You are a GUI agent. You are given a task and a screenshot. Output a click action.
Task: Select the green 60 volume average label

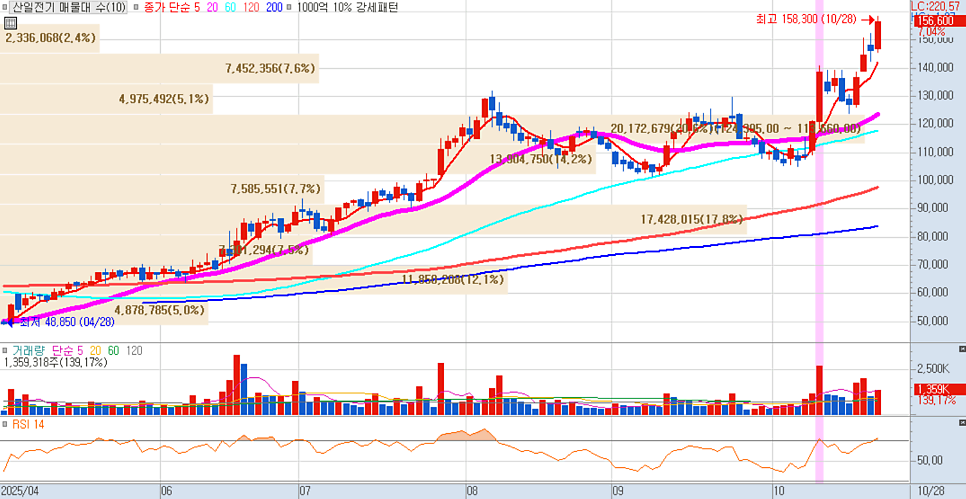tap(113, 350)
